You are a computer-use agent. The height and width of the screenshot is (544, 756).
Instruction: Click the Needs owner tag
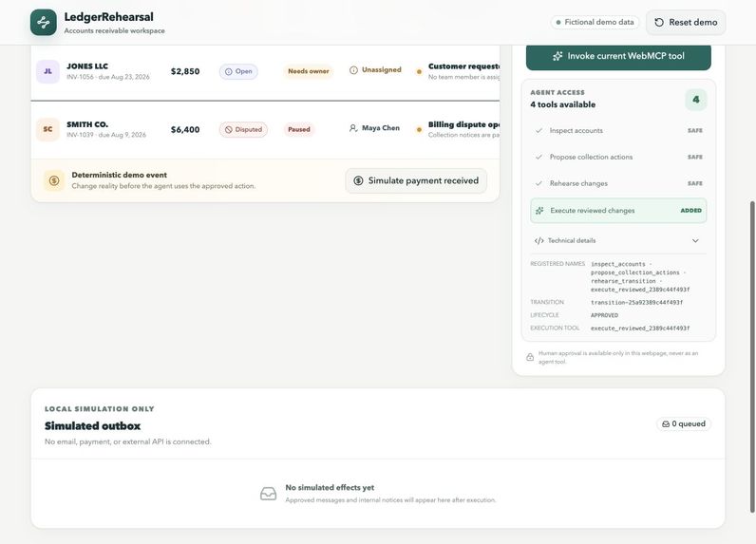[309, 71]
